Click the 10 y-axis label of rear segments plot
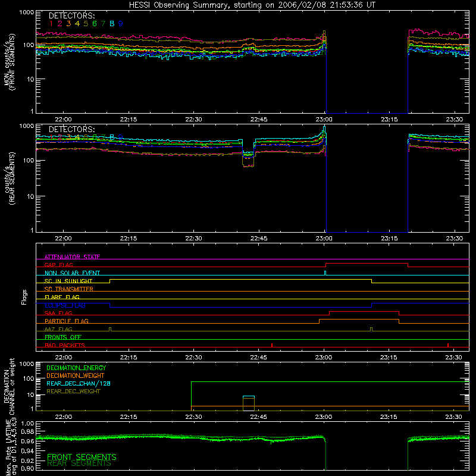The width and height of the screenshot is (476, 476). 30,196
